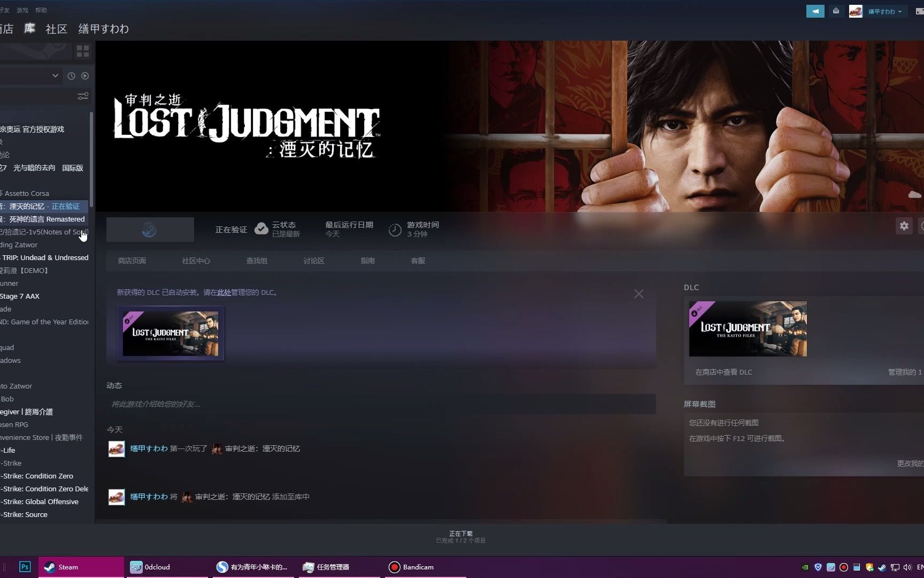Open 讨论区 discussions link
The height and width of the screenshot is (578, 924).
[x=314, y=261]
